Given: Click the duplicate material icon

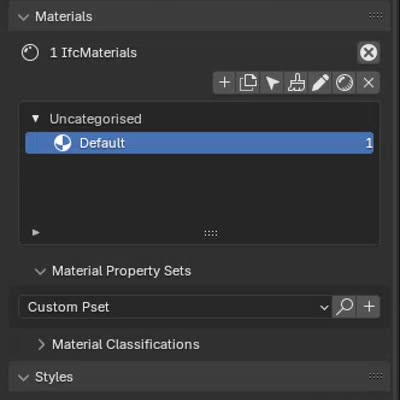Looking at the screenshot, I should pyautogui.click(x=248, y=82).
